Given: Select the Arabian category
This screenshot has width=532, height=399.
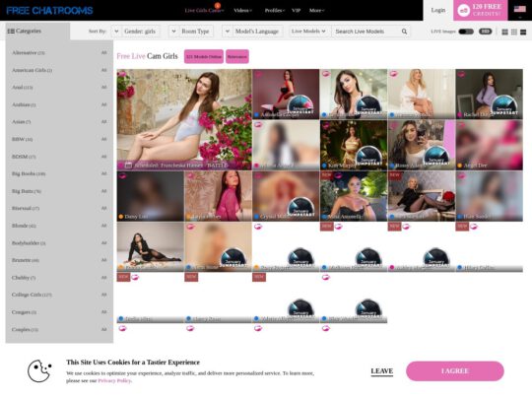Looking at the screenshot, I should point(24,104).
